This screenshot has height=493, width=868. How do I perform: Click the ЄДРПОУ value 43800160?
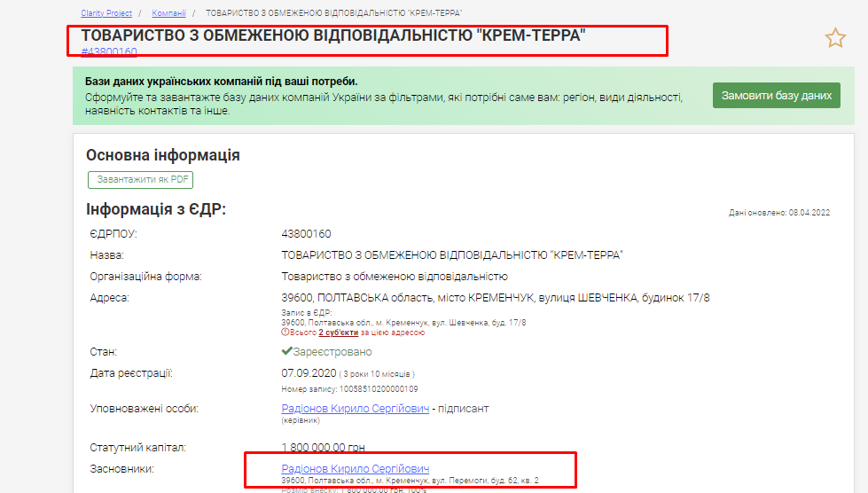click(x=306, y=234)
